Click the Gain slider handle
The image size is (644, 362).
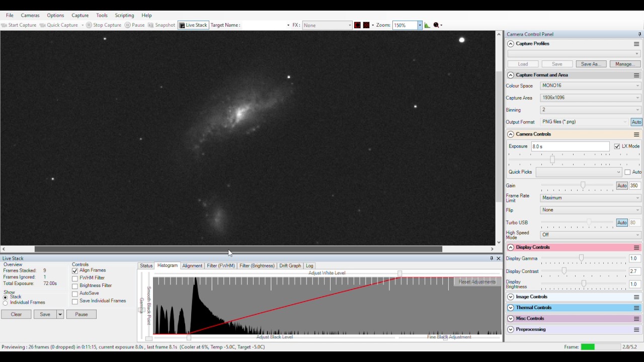coord(583,186)
